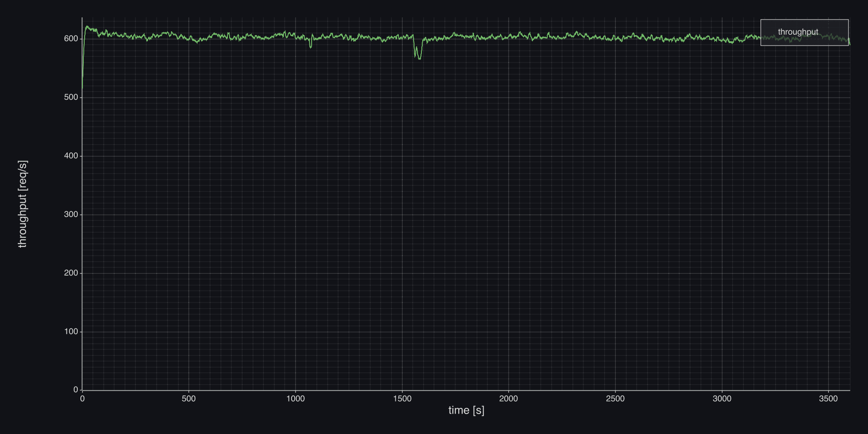Select the 100 y-axis tick label
This screenshot has height=434, width=868.
point(71,332)
